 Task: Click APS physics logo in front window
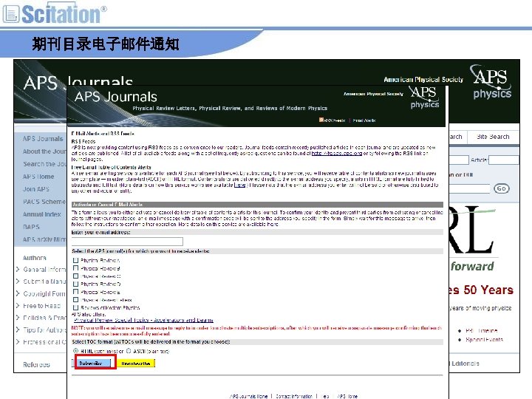(x=424, y=98)
